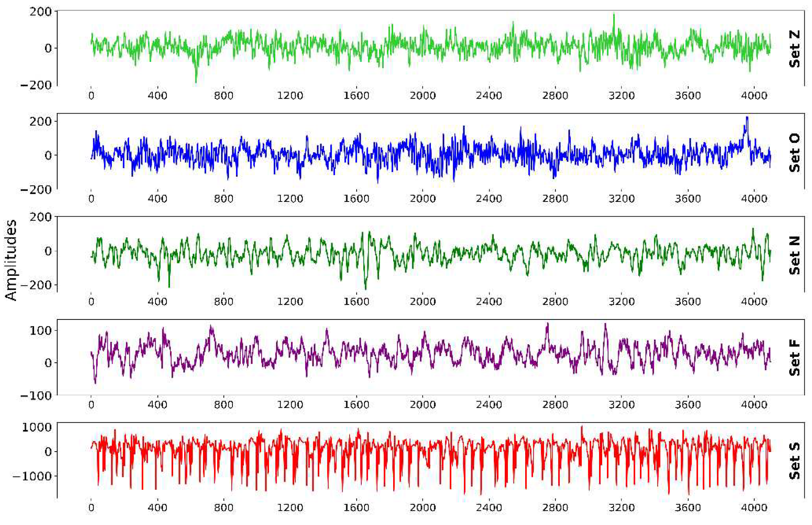
Task: Click the 'Set Z' label
Action: 795,49
